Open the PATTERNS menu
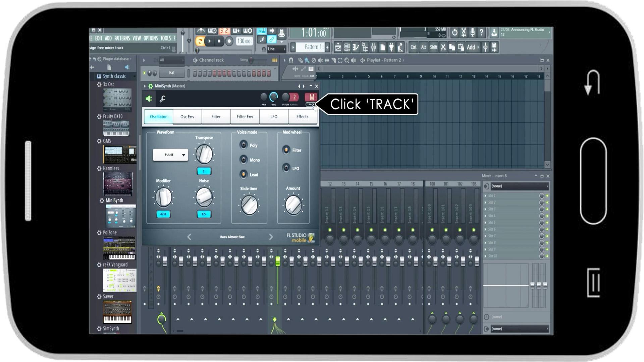 click(122, 38)
